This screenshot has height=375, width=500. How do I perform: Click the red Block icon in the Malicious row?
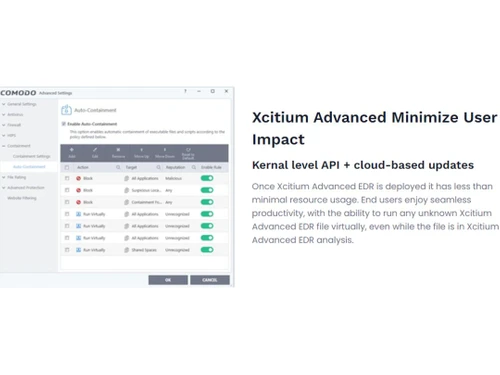(x=78, y=178)
